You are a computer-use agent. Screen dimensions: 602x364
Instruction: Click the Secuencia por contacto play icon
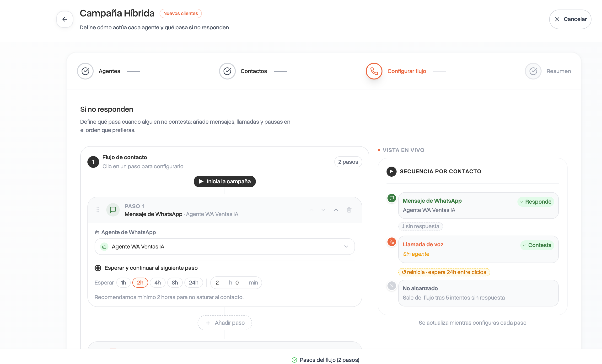(x=391, y=172)
